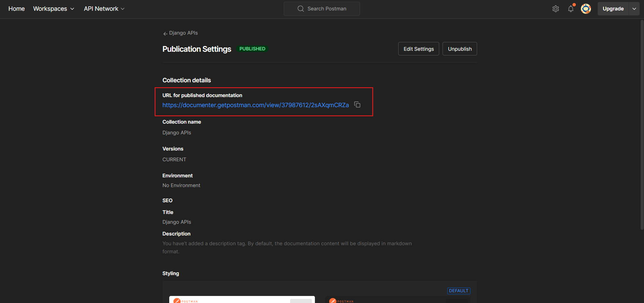Open the published documentation URL link
The width and height of the screenshot is (644, 303).
coord(256,105)
